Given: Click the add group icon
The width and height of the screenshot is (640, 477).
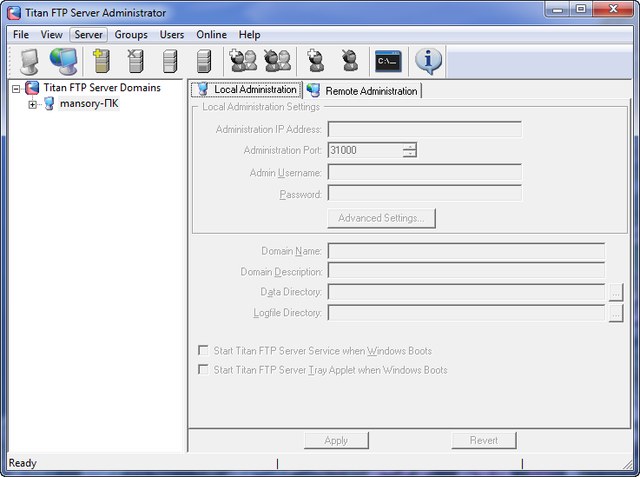Looking at the screenshot, I should tap(243, 61).
